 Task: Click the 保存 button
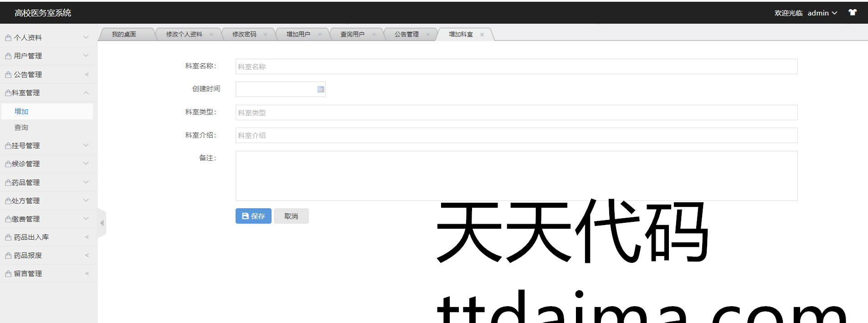(x=253, y=216)
